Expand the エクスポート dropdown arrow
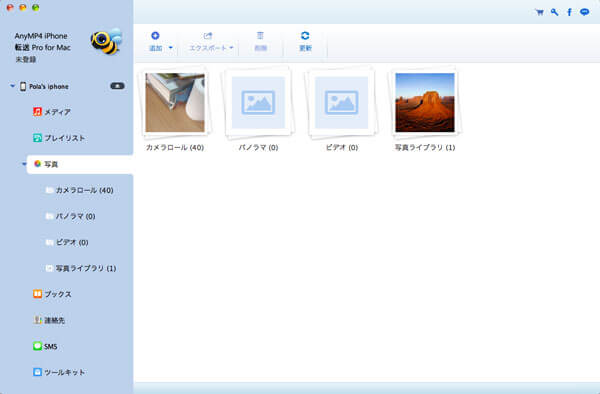Viewport: 600px width, 394px height. (231, 48)
